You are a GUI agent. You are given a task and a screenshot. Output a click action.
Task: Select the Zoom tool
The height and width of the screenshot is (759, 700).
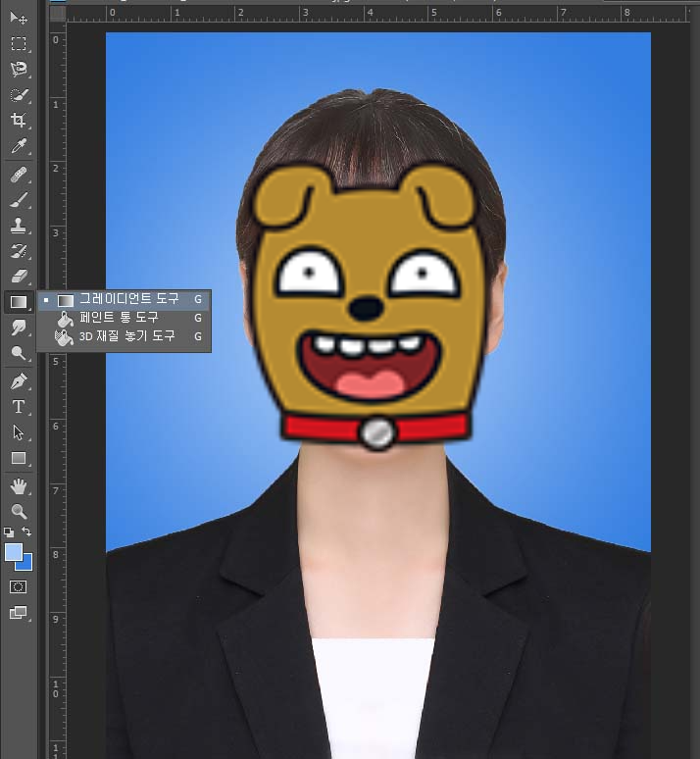click(19, 512)
